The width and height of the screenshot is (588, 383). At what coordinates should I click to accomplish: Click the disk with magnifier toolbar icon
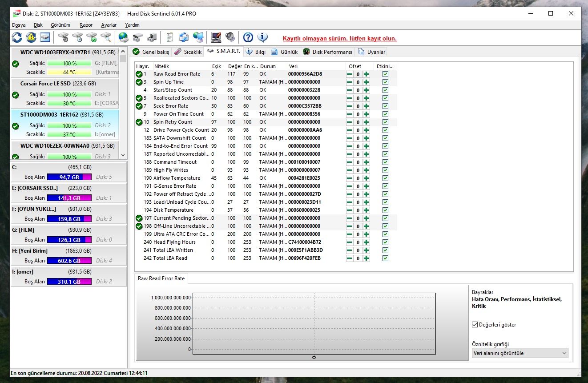tap(106, 37)
